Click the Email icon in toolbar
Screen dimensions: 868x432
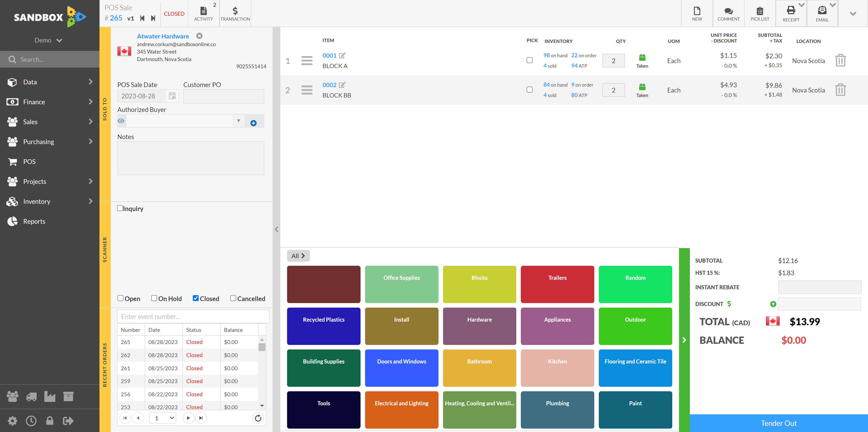tap(821, 12)
